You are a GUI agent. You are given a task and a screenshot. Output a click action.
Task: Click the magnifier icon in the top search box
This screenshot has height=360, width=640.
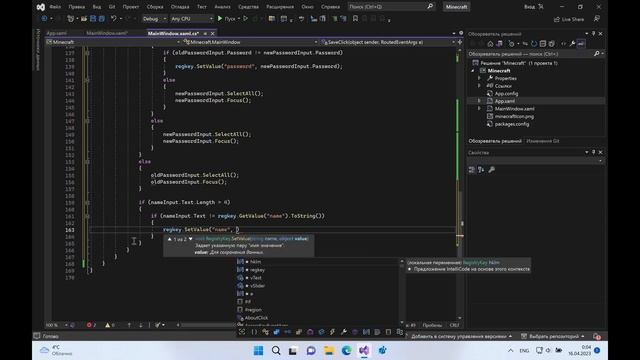pos(430,7)
